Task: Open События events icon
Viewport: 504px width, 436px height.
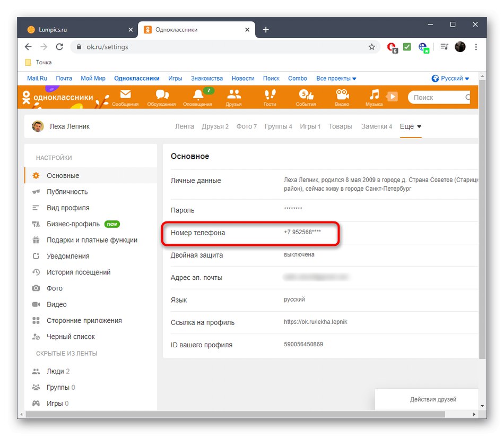Action: [306, 97]
